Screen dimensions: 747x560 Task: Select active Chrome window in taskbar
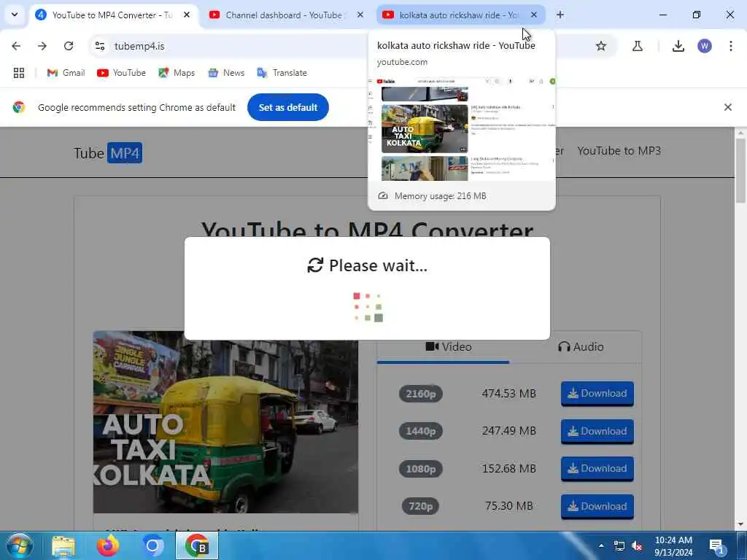click(197, 545)
